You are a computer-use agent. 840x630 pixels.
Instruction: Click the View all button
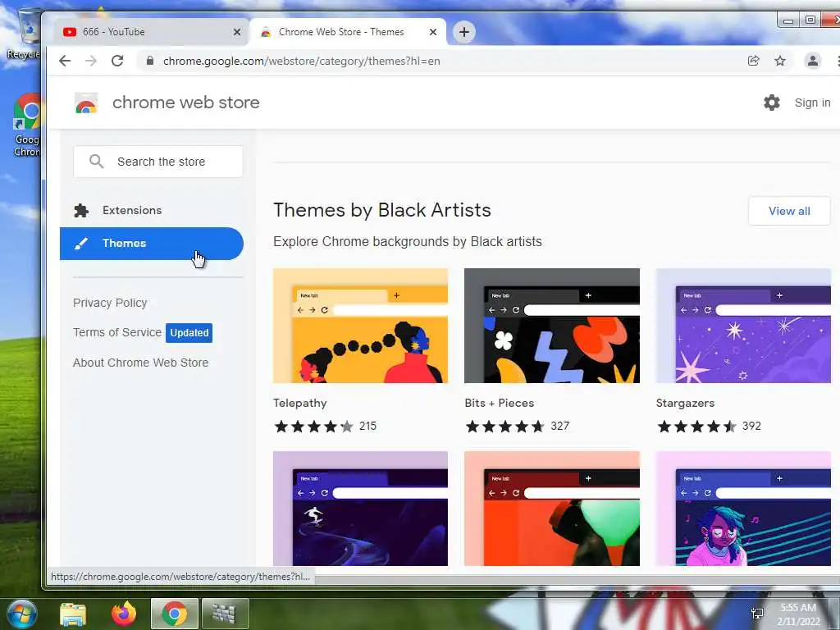pos(789,211)
